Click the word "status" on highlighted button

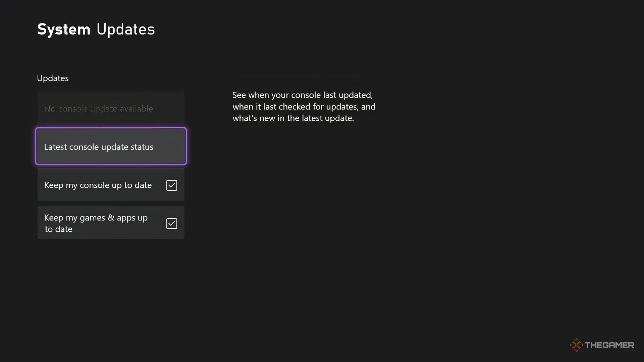coord(142,147)
